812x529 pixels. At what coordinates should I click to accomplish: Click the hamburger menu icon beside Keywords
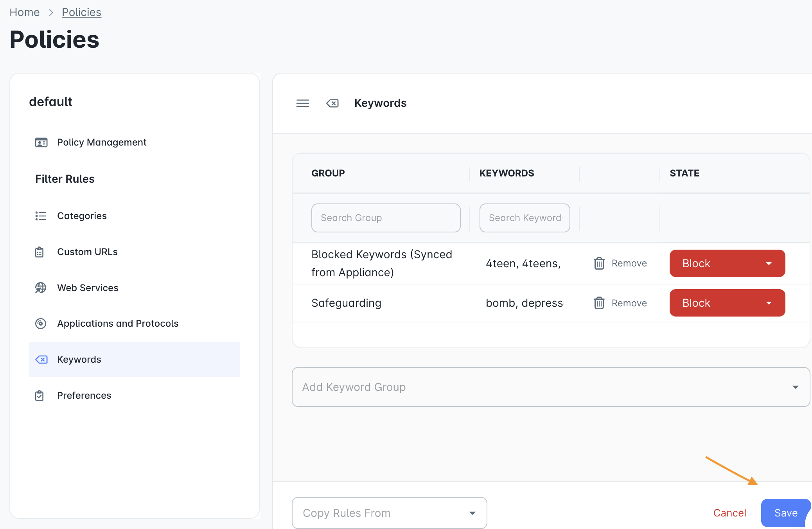pos(302,103)
